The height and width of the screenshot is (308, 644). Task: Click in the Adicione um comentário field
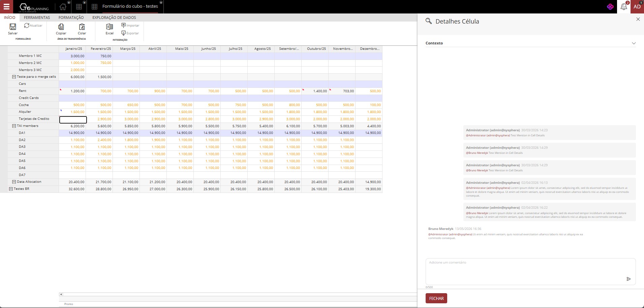[x=530, y=271]
